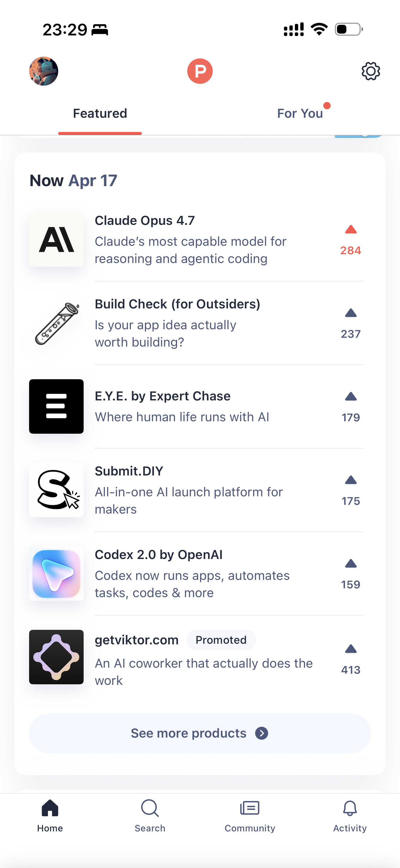Toggle upvote on Claude Opus 4.7

[350, 240]
